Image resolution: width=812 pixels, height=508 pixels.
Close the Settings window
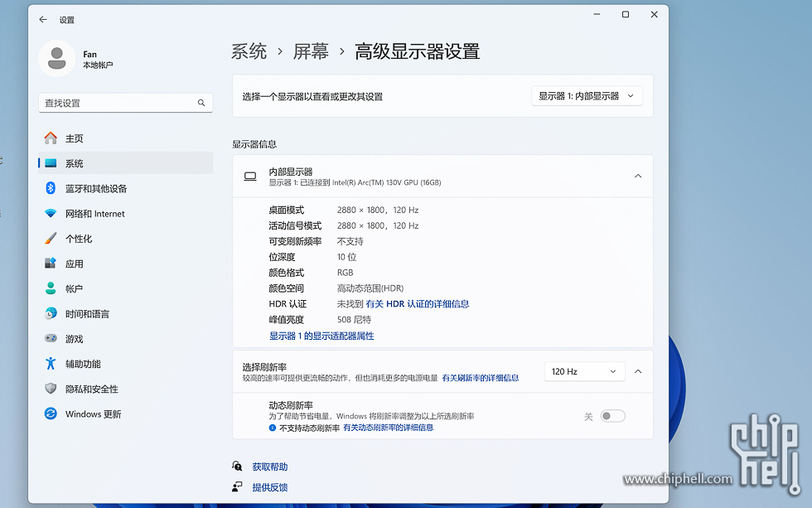pyautogui.click(x=654, y=14)
